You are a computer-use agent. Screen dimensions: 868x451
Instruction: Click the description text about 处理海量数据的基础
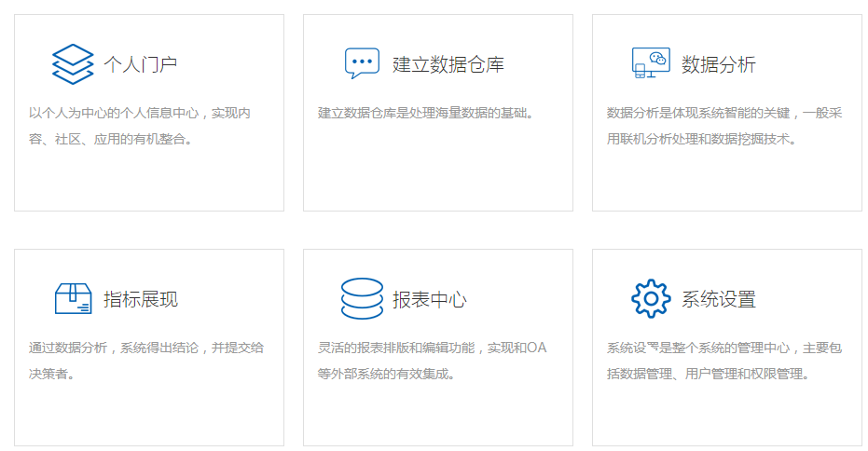pos(425,114)
